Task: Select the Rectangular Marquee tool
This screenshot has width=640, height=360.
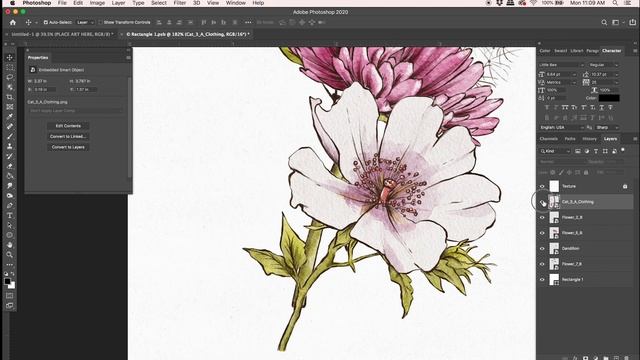Action: 9,67
